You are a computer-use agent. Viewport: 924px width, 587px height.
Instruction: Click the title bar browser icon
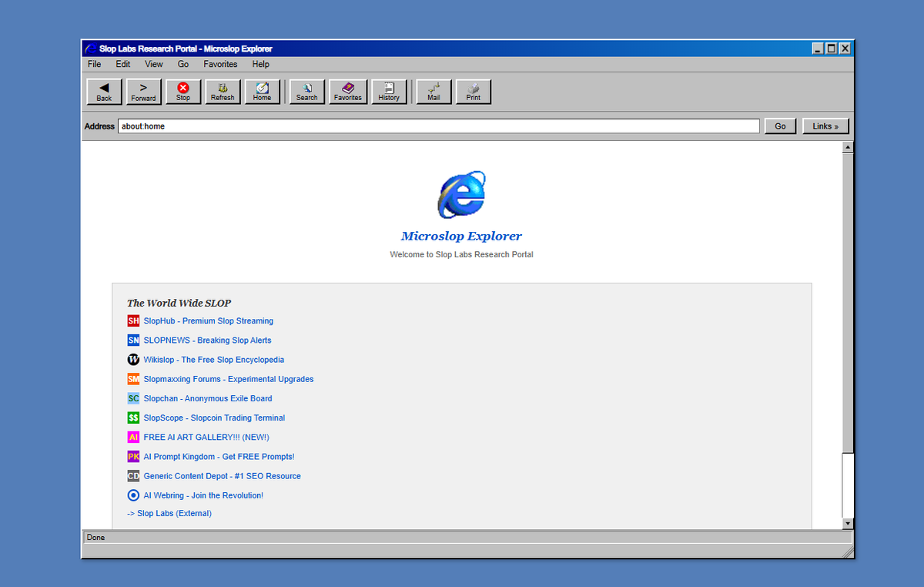91,49
